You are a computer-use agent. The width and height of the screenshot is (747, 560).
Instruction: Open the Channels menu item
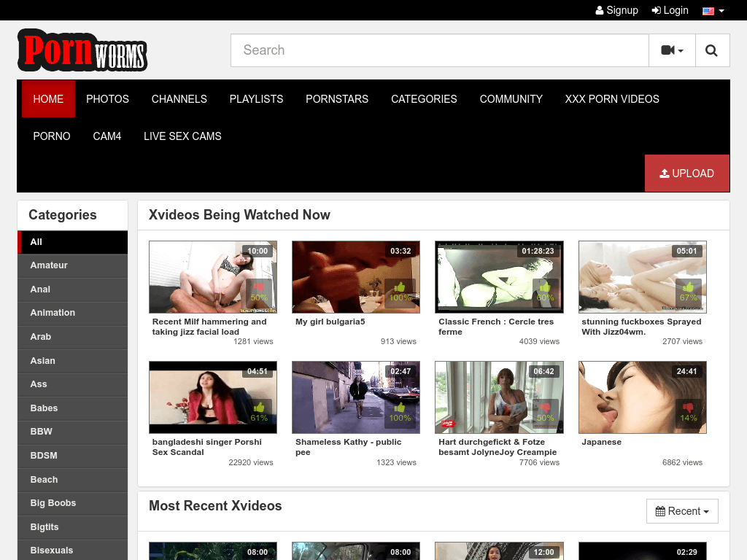179,99
